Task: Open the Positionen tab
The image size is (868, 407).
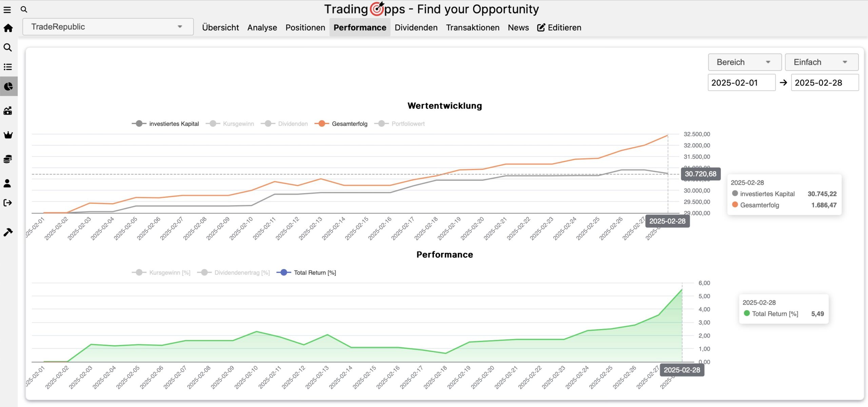Action: (305, 27)
